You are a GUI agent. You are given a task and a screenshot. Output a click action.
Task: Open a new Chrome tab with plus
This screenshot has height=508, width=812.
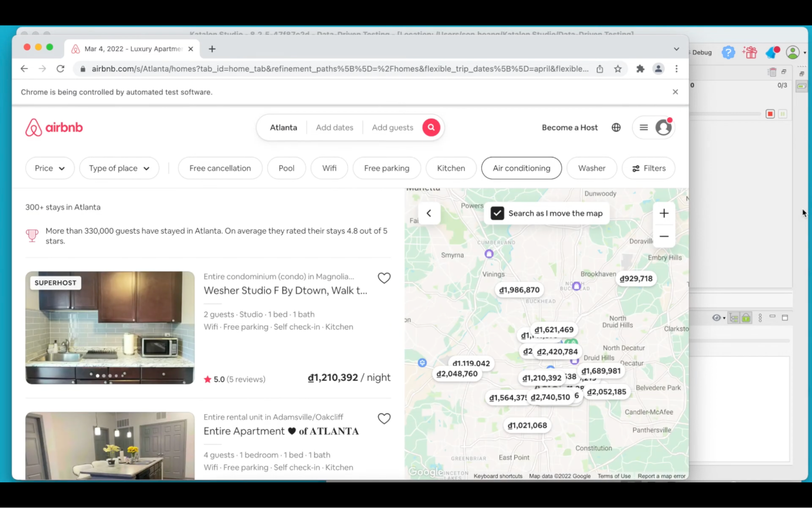[212, 49]
